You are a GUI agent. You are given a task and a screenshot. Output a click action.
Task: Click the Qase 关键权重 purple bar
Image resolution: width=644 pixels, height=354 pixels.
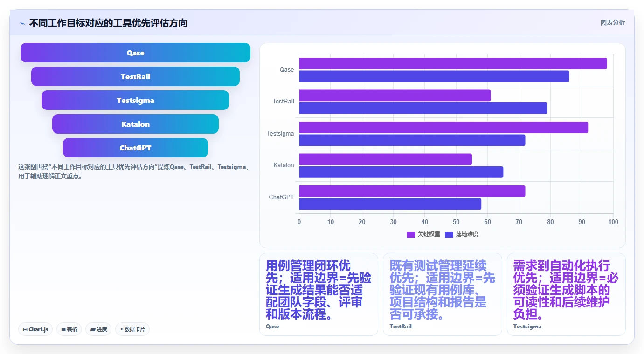tap(453, 63)
